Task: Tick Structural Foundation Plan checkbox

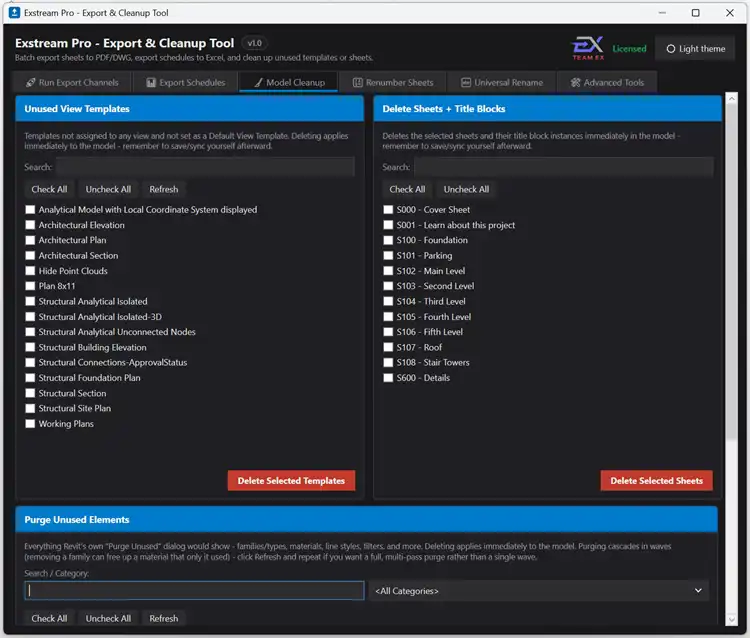Action: coord(30,378)
